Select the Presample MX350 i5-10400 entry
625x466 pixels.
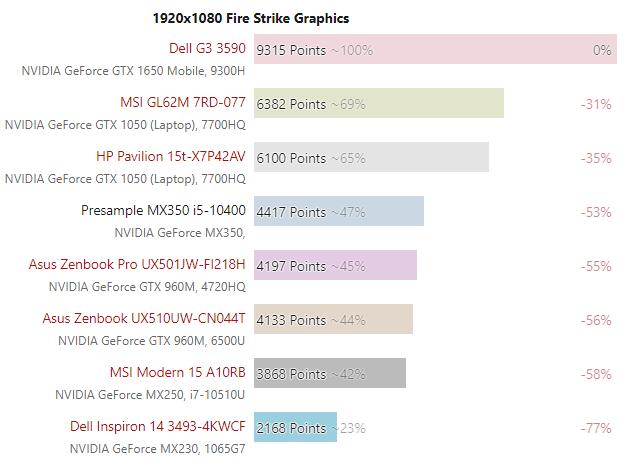(x=163, y=210)
